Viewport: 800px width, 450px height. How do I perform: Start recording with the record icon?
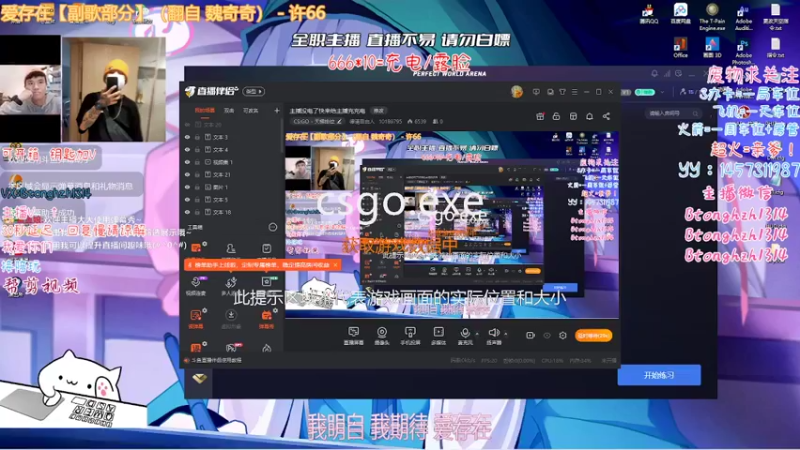point(530,335)
